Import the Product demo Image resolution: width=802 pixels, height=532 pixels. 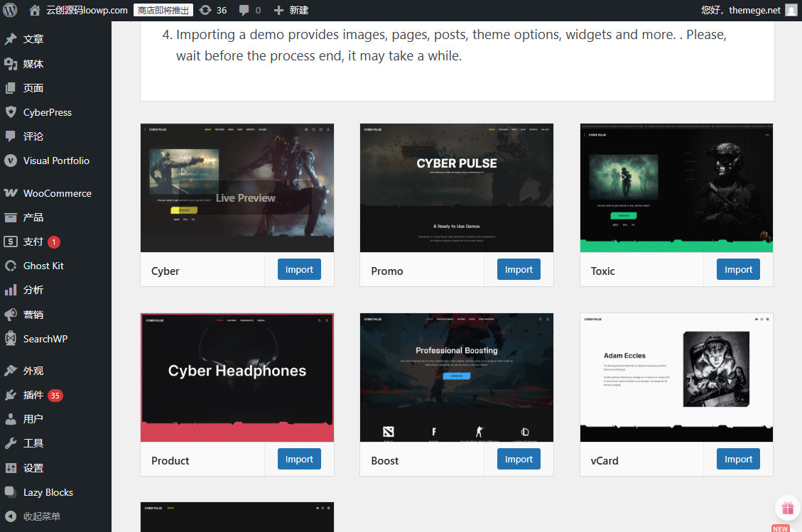pyautogui.click(x=299, y=459)
